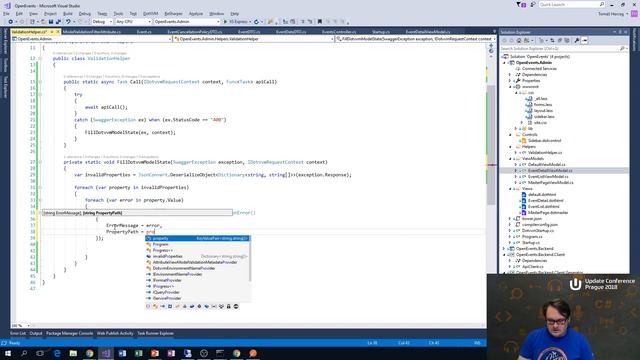This screenshot has height=360, width=640.
Task: Click in the Quick Launch search box
Action: click(571, 4)
